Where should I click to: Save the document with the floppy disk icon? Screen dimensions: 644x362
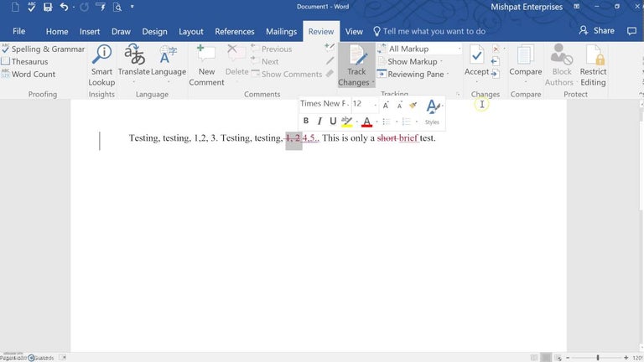coord(48,7)
